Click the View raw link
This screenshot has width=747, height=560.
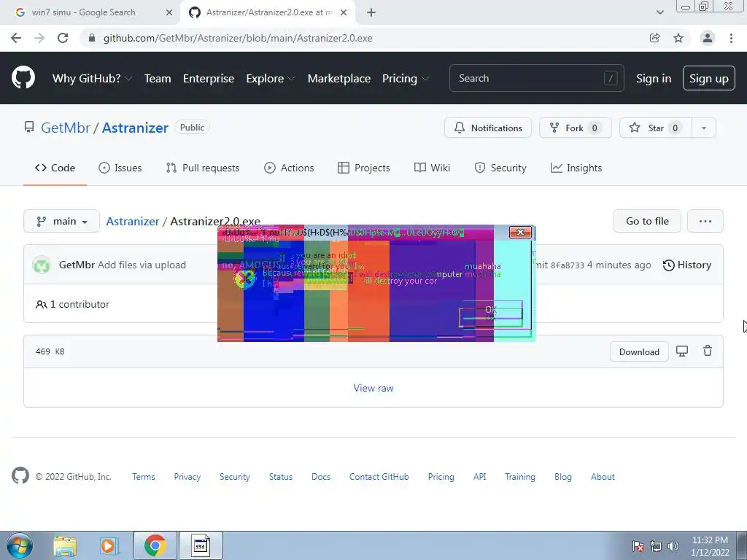tap(373, 388)
